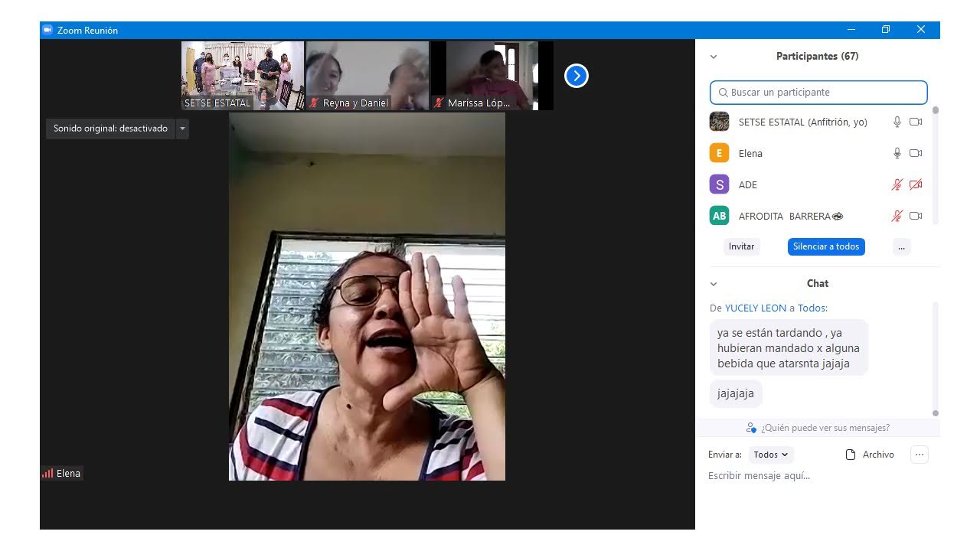This screenshot has width=980, height=551.
Task: Open the Sonido original dropdown arrow
Action: pyautogui.click(x=182, y=129)
